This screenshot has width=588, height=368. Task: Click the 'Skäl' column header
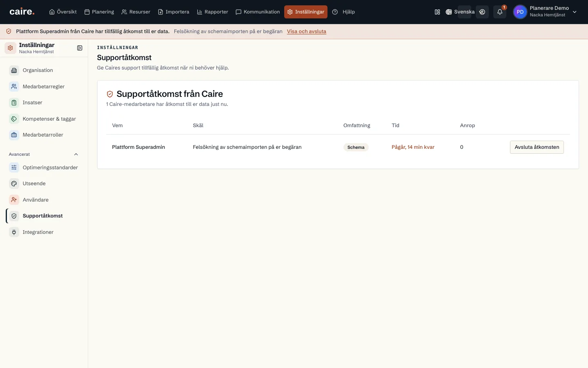[198, 126]
